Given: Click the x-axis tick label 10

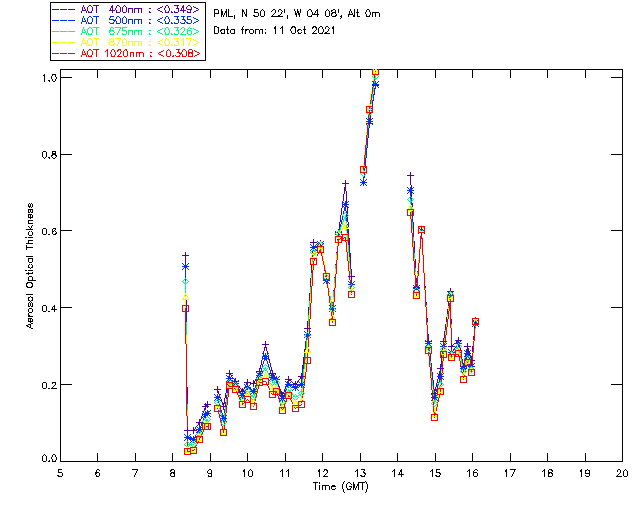Looking at the screenshot, I should coord(247,473).
